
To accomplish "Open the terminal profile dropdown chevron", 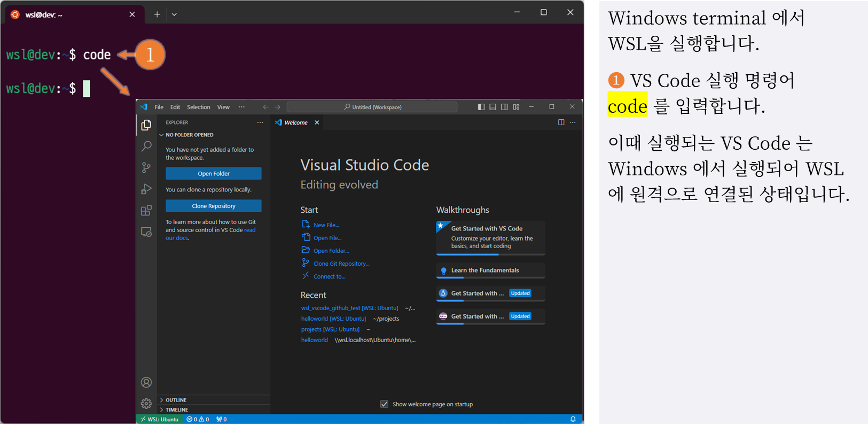I will pos(174,14).
